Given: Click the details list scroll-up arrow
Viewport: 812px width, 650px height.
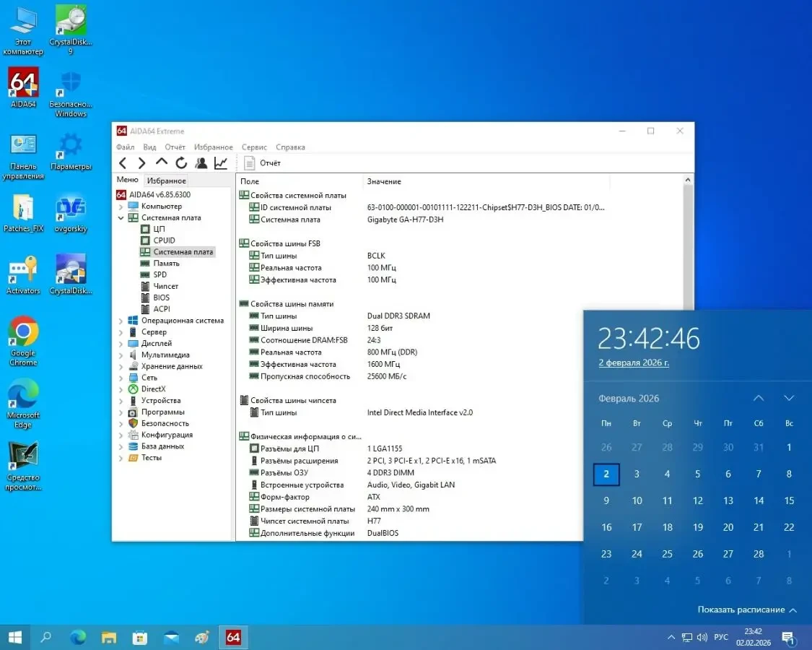Looking at the screenshot, I should (x=688, y=180).
